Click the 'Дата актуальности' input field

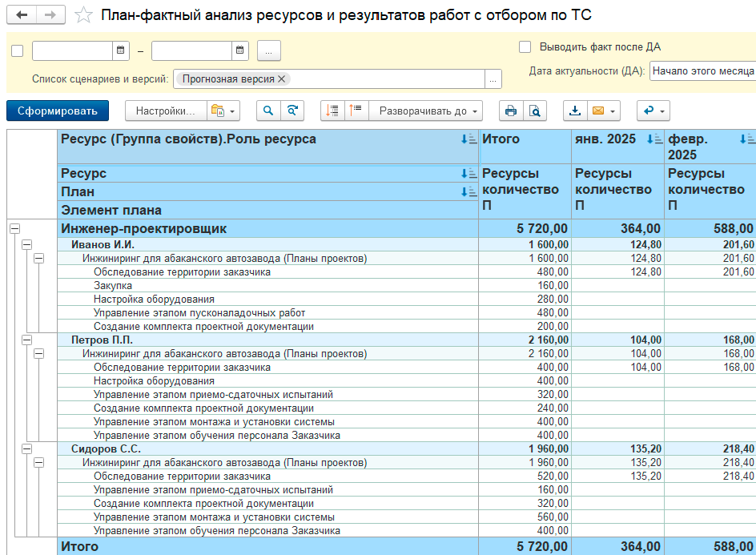pyautogui.click(x=702, y=70)
